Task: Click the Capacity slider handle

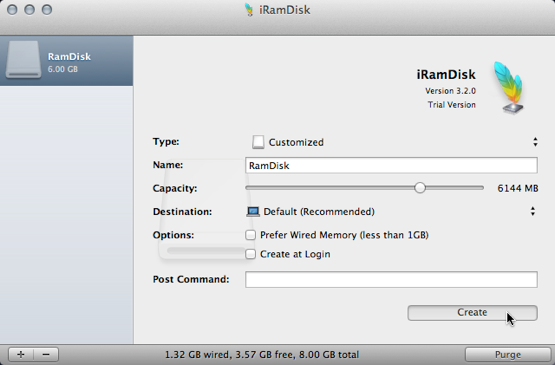Action: click(x=420, y=188)
